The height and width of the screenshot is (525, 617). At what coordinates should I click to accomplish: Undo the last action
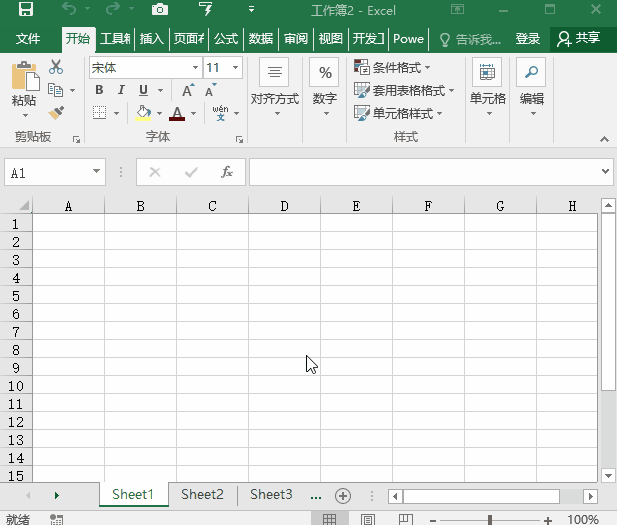pos(69,9)
